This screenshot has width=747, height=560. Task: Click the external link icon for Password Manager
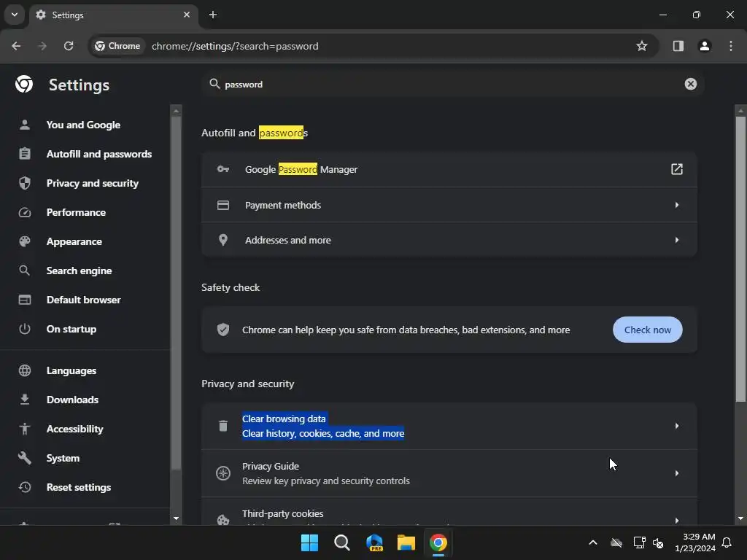click(676, 169)
